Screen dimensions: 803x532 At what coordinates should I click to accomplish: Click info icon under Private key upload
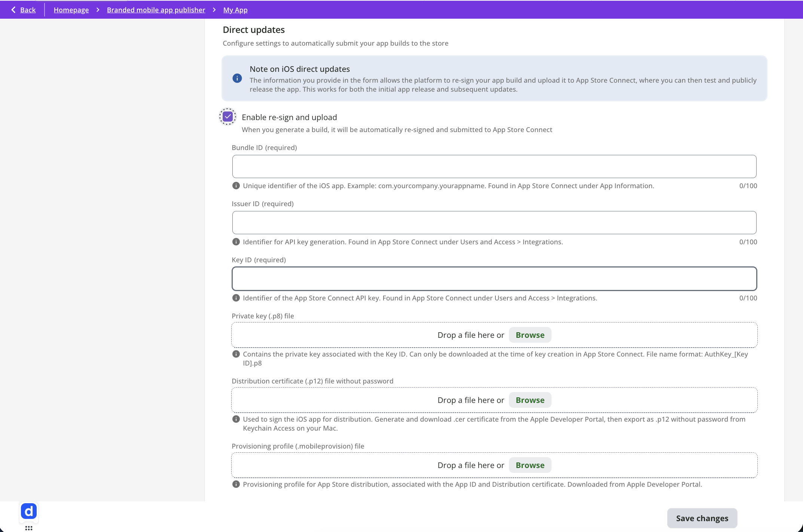click(236, 354)
